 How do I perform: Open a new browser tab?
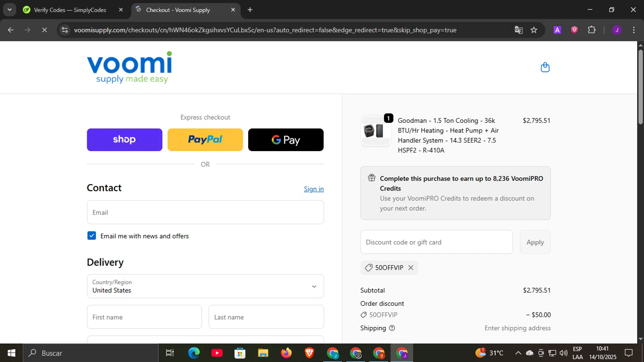click(x=250, y=10)
